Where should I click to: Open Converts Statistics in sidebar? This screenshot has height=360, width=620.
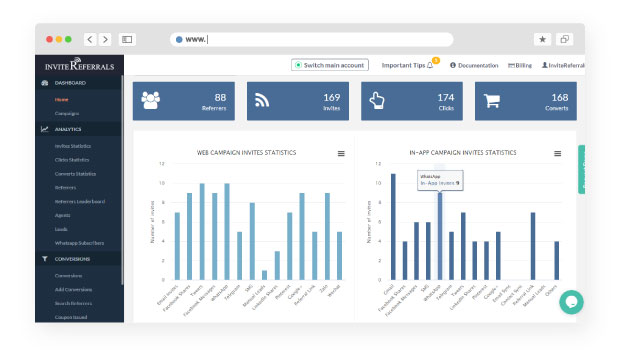(x=75, y=174)
